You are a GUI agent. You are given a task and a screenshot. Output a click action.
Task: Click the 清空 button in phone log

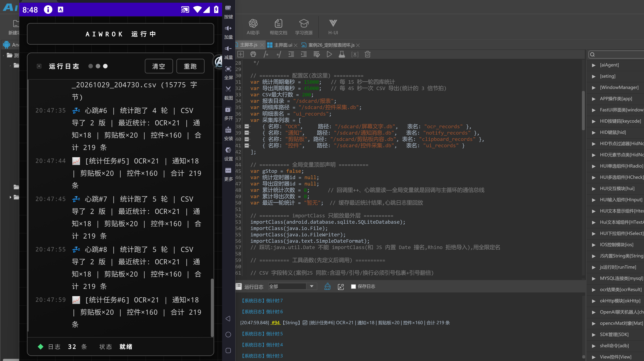pyautogui.click(x=159, y=66)
